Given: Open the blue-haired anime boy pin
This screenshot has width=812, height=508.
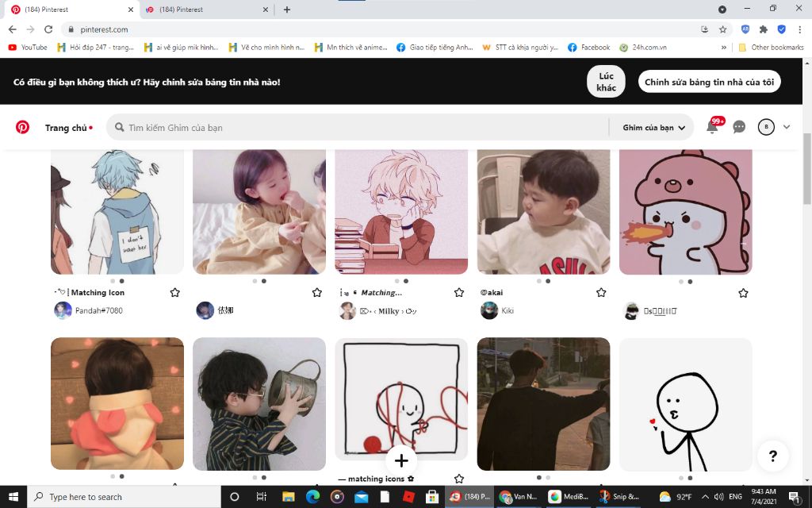Looking at the screenshot, I should [117, 211].
